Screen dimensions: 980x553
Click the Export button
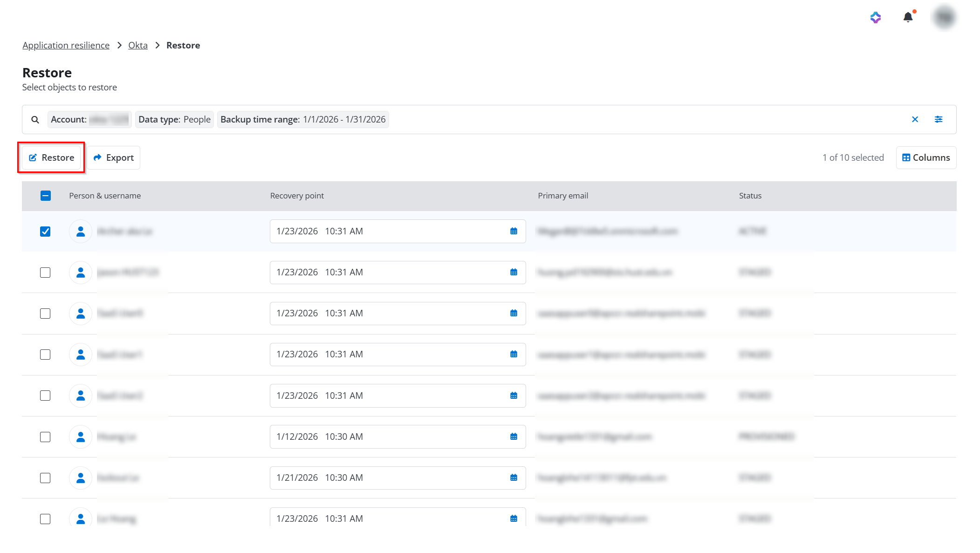pyautogui.click(x=114, y=158)
